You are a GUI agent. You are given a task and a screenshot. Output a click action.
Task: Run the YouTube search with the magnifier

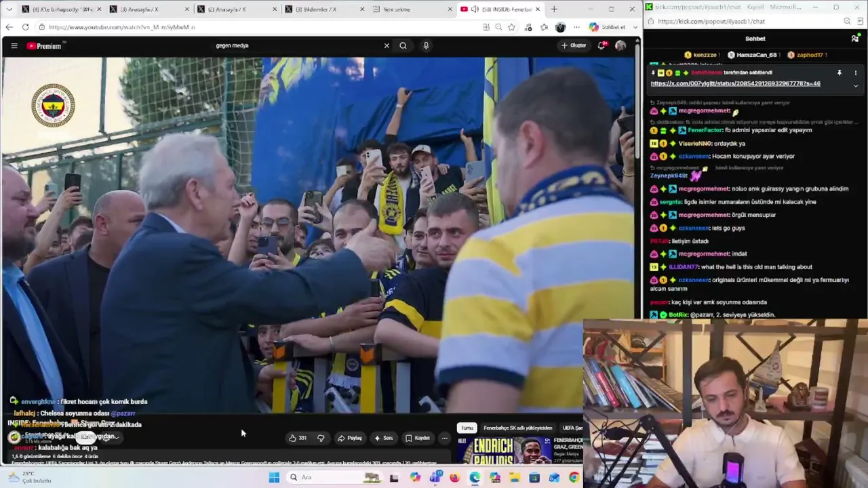click(403, 45)
